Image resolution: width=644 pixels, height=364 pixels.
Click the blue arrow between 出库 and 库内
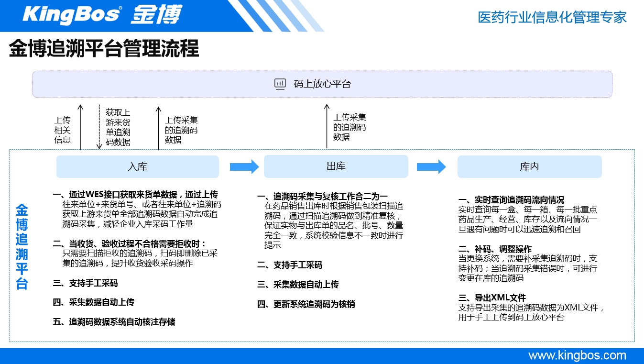tap(431, 167)
